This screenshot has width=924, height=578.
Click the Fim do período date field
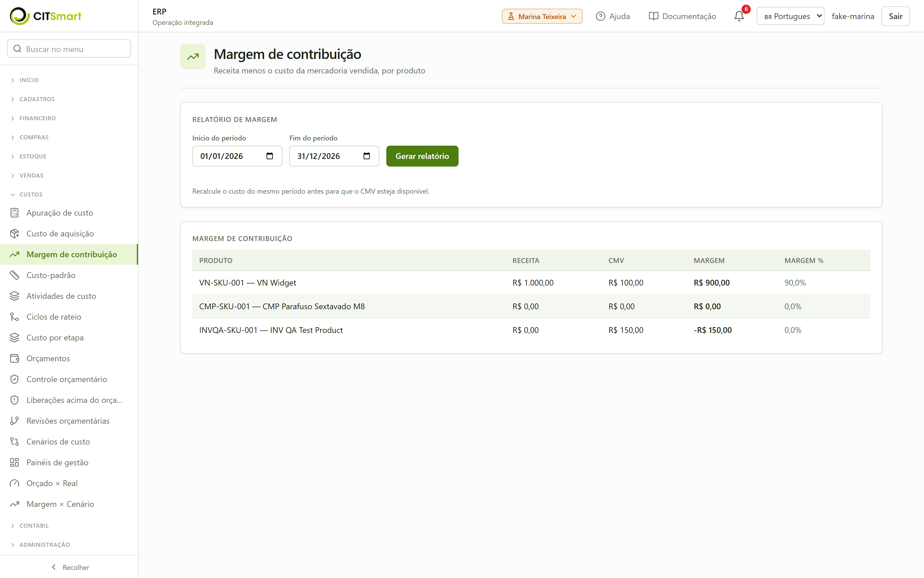coord(334,156)
